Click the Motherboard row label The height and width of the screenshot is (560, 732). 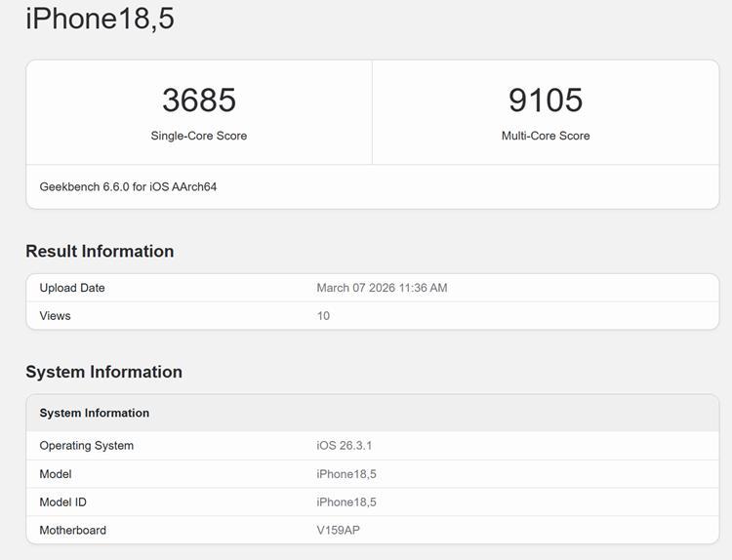[72, 531]
